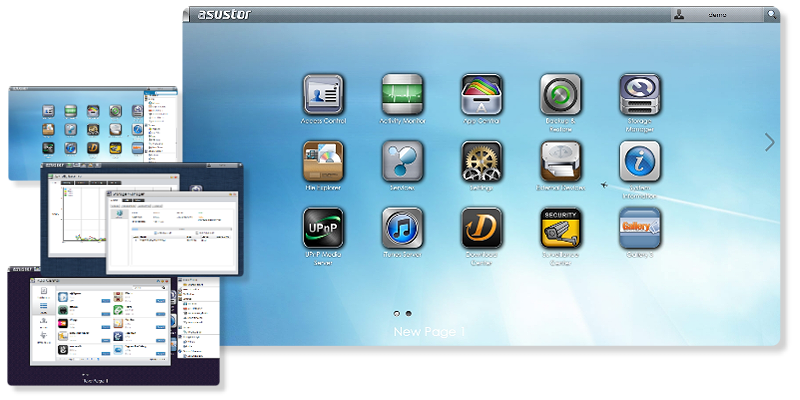Launch Download Center
The width and height of the screenshot is (800, 400).
[x=481, y=228]
